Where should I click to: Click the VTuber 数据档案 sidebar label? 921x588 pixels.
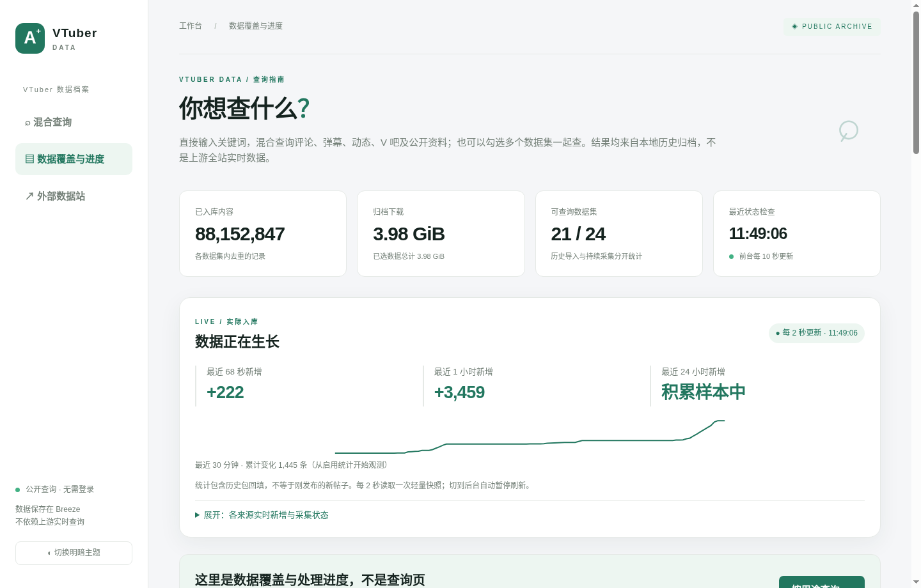tap(56, 89)
